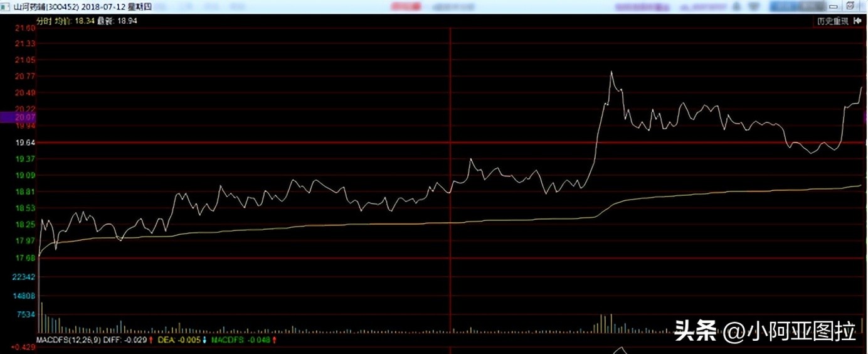Viewport: 868px width, 354px height.
Task: Select the 分时 intraday label
Action: 43,21
